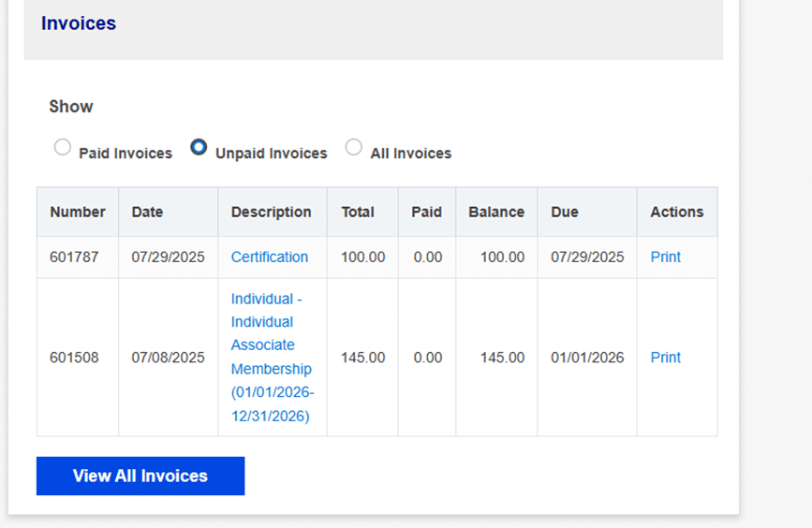Select the Unpaid Invoices radio button
The image size is (812, 528).
[x=199, y=148]
